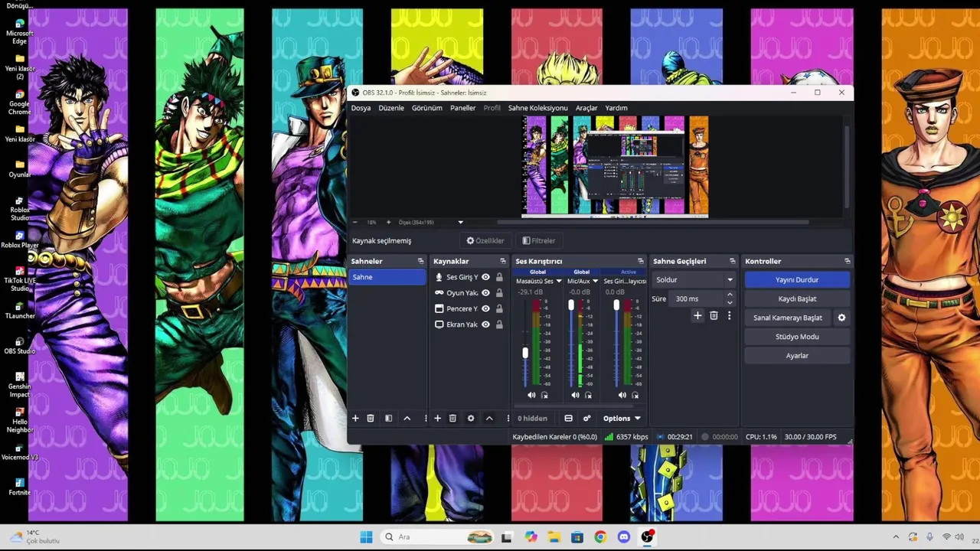Undock the Ses Karıştırıcı panel
980x551 pixels.
point(641,261)
